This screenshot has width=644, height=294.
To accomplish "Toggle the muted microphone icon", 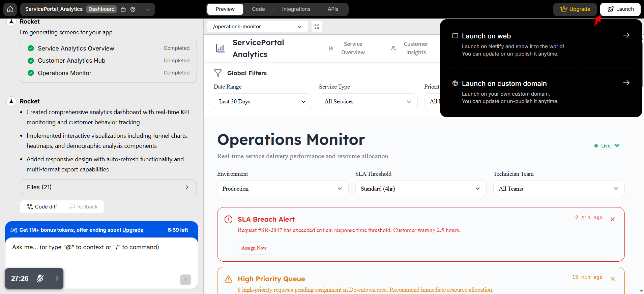I will (x=40, y=279).
